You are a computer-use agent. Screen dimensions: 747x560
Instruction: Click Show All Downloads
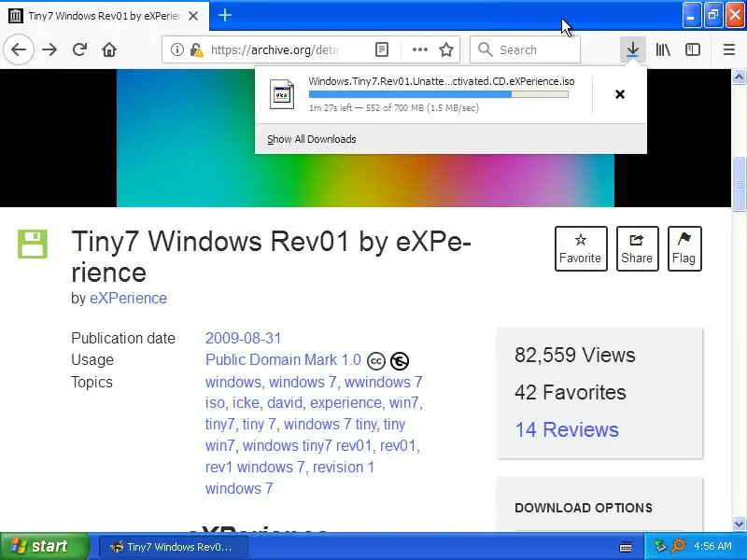(x=312, y=139)
